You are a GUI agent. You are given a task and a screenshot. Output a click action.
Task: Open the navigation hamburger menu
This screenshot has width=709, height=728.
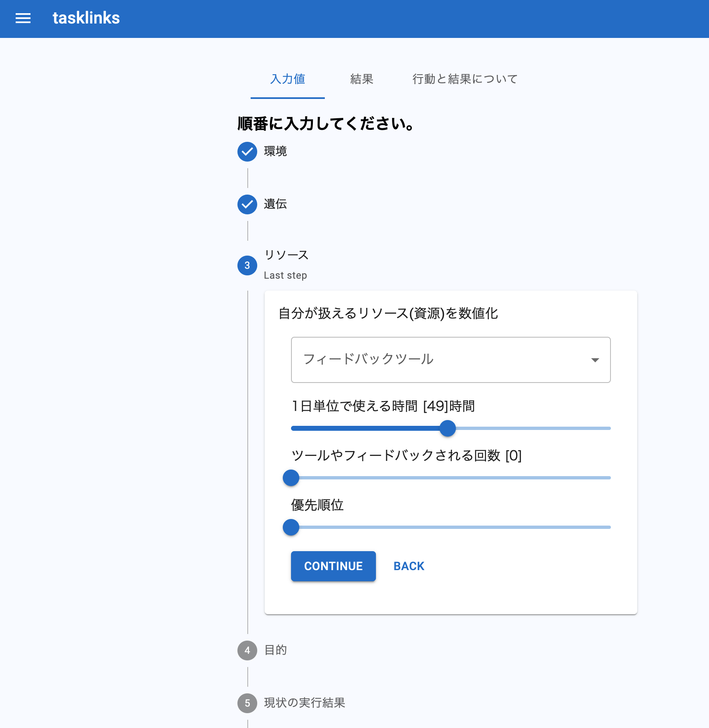[23, 18]
